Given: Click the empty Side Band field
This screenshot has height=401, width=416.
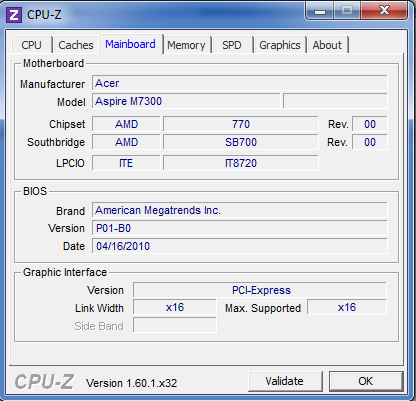Looking at the screenshot, I should [x=175, y=325].
